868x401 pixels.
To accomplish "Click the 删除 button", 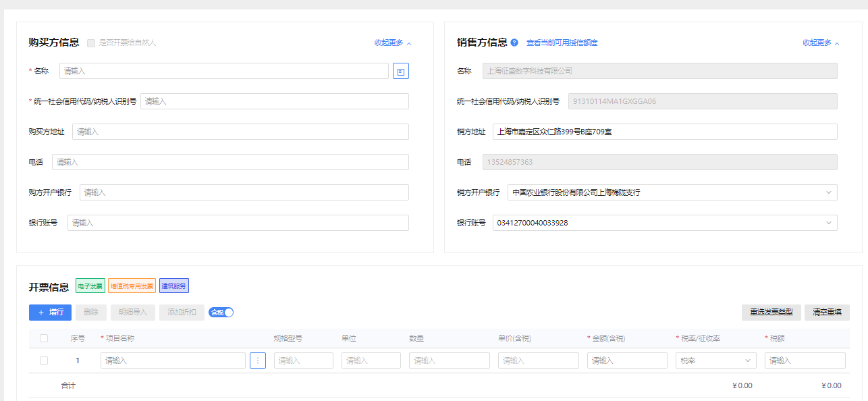I will click(91, 313).
